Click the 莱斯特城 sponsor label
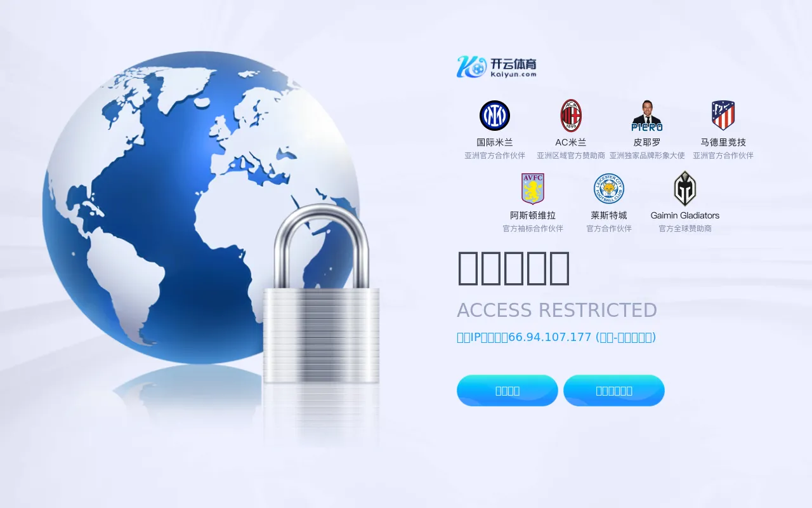The width and height of the screenshot is (812, 508). point(609,215)
